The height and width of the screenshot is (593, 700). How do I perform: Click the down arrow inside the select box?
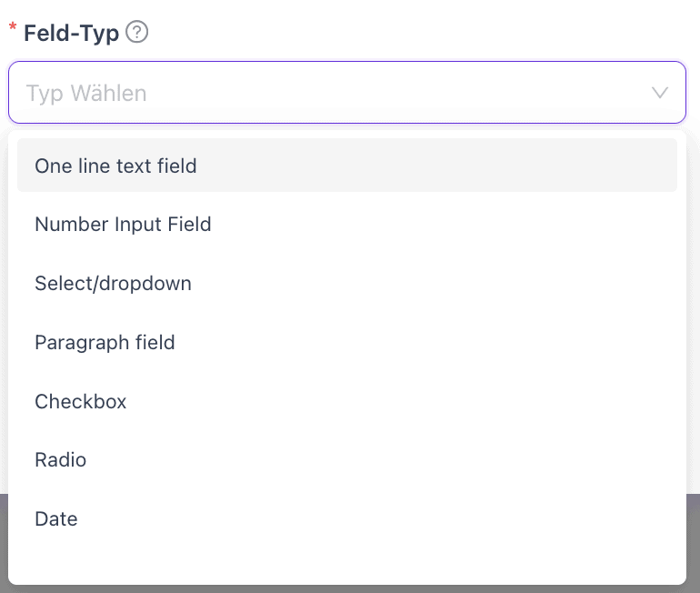tap(660, 93)
